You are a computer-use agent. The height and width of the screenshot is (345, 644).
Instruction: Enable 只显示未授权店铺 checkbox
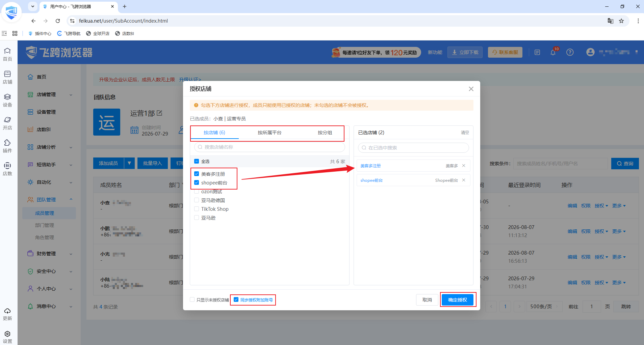[x=192, y=299]
